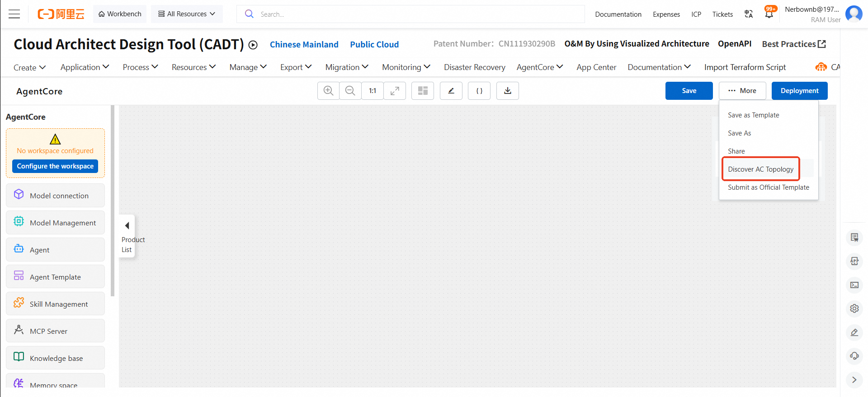Open the layout grid tool
This screenshot has height=397, width=868.
coord(423,91)
